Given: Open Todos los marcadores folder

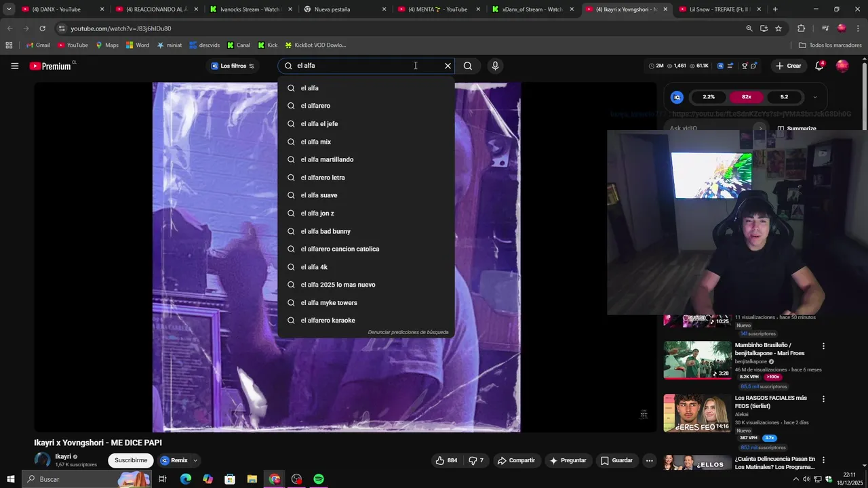Looking at the screenshot, I should click(x=830, y=45).
